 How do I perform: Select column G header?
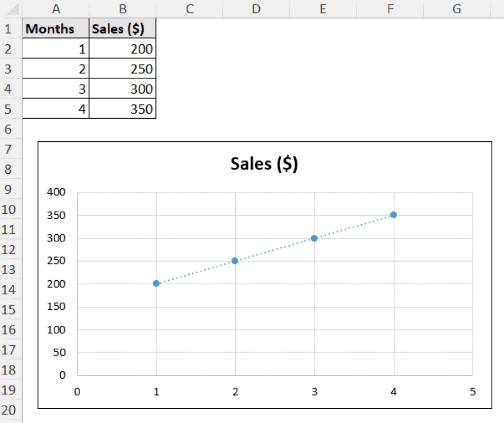pos(456,9)
